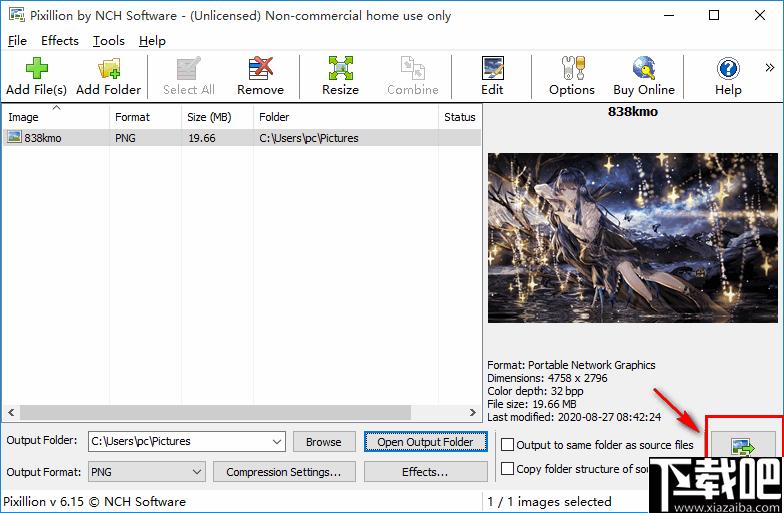Click the Remove toolbar icon
The image size is (784, 513).
260,68
